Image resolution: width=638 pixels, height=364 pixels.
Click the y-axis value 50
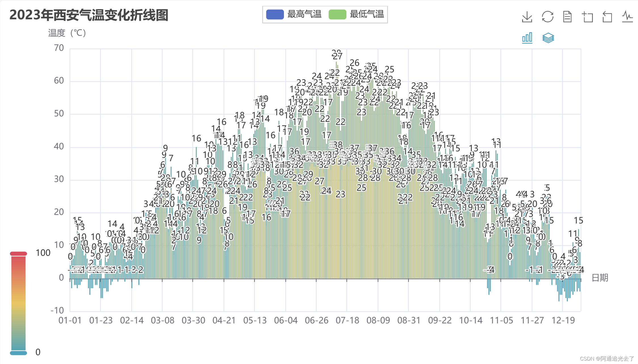pos(59,114)
